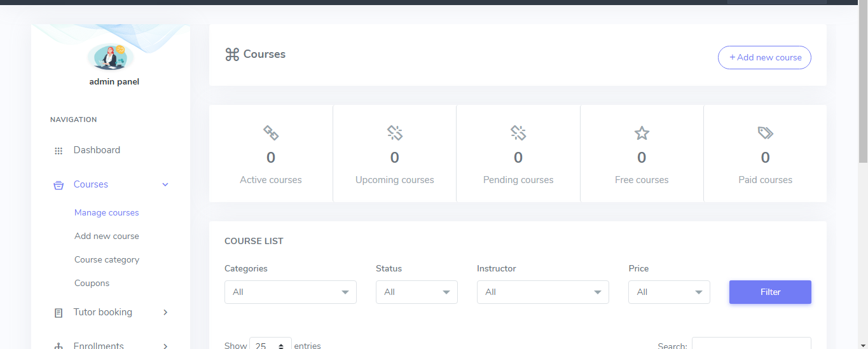Click the Tutor booking document icon

click(x=59, y=313)
